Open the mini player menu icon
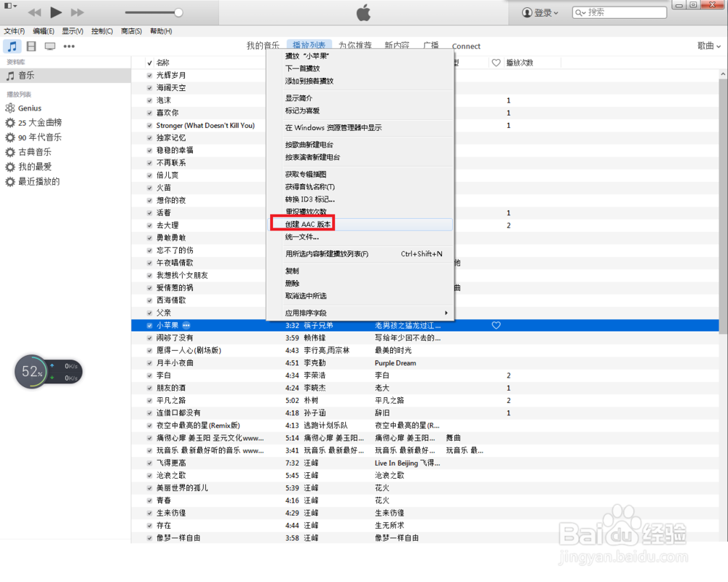Image resolution: width=728 pixels, height=582 pixels. tap(10, 6)
